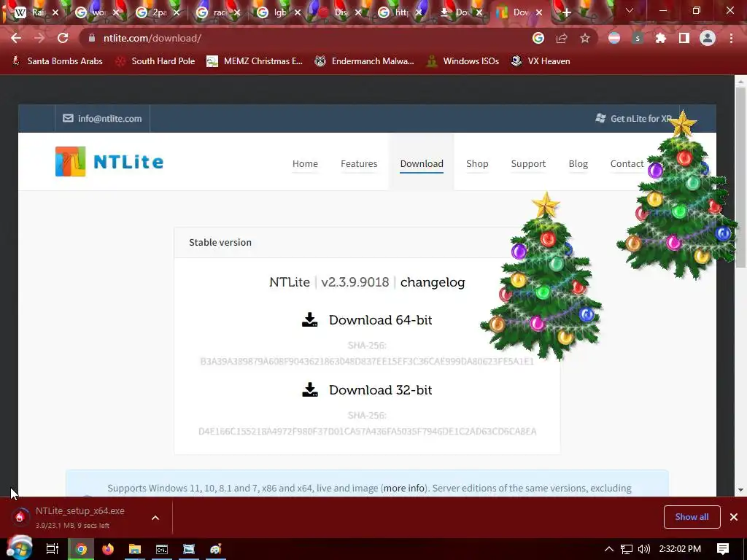
Task: Click the taskbar clock showing 2:32:02 PM
Action: point(680,549)
